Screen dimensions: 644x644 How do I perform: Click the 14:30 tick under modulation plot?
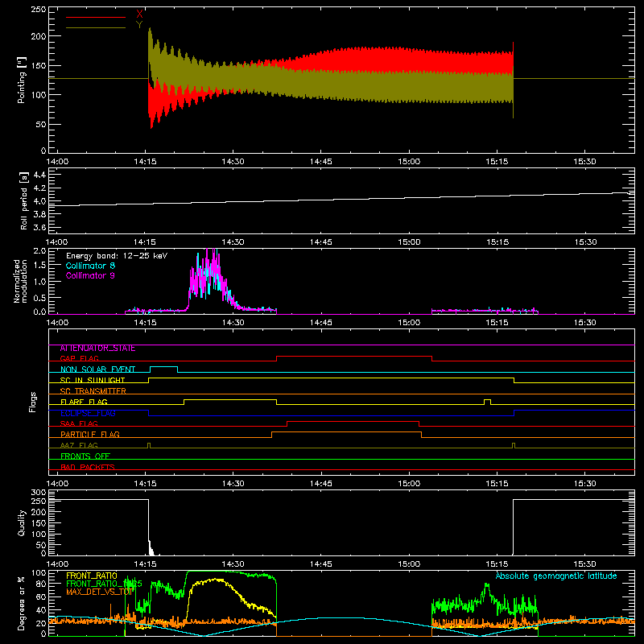(x=233, y=323)
